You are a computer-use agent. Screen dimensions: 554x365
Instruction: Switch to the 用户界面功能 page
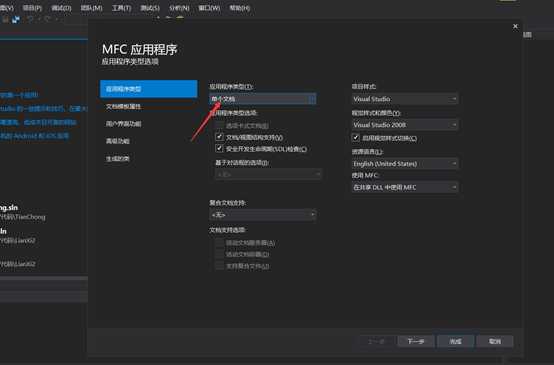tap(123, 124)
